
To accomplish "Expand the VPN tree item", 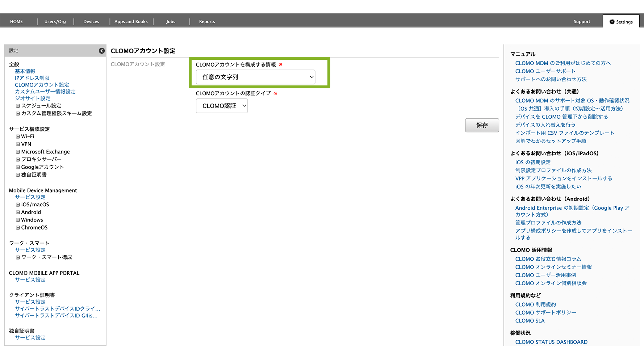I will 18,144.
